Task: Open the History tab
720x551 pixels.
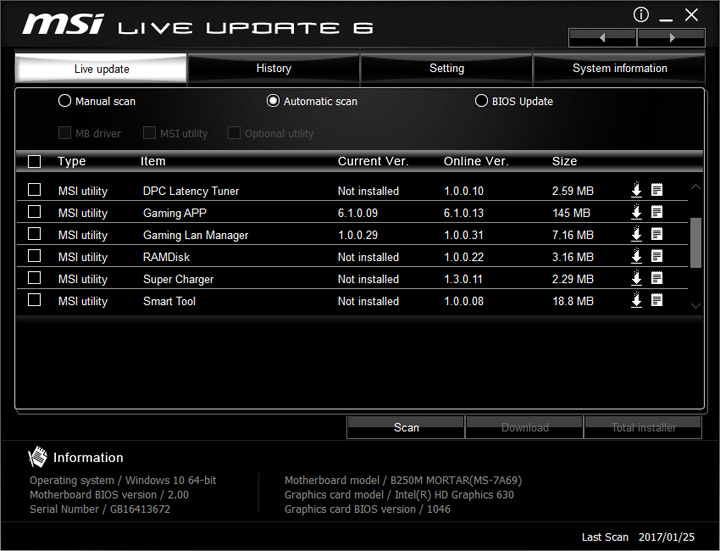Action: (274, 68)
